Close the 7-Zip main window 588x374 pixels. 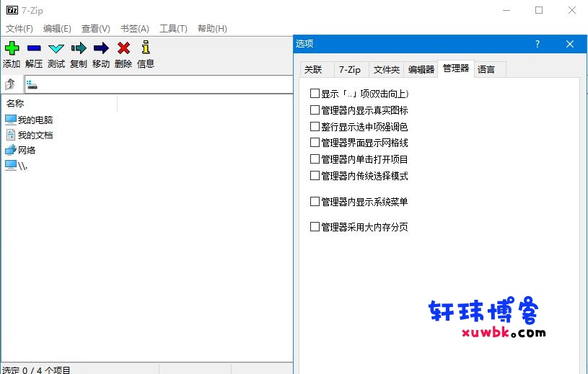(572, 10)
